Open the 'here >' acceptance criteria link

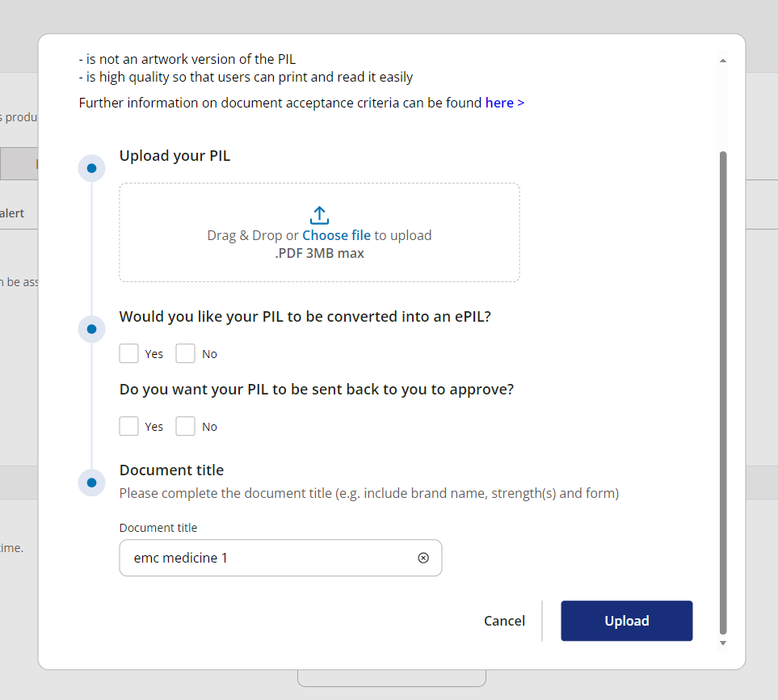point(505,103)
